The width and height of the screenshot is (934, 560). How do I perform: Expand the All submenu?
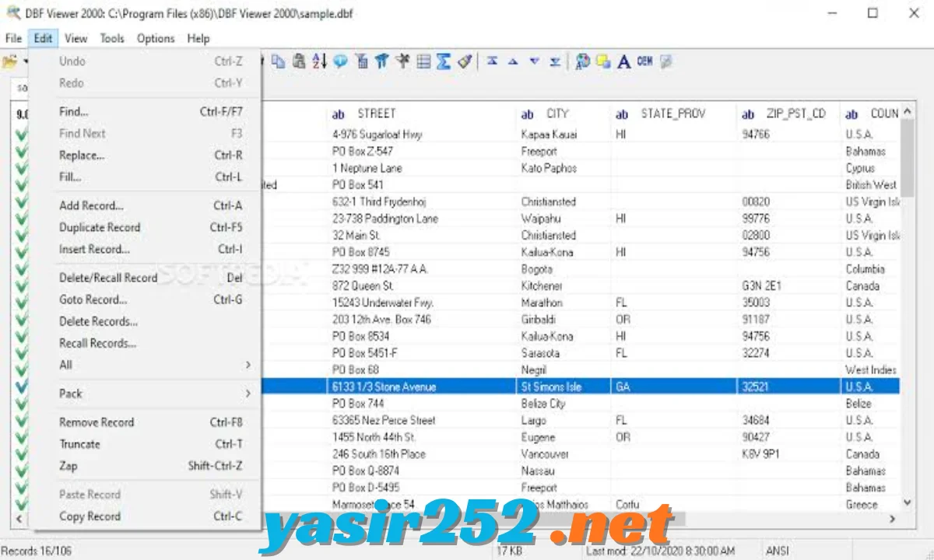click(155, 365)
